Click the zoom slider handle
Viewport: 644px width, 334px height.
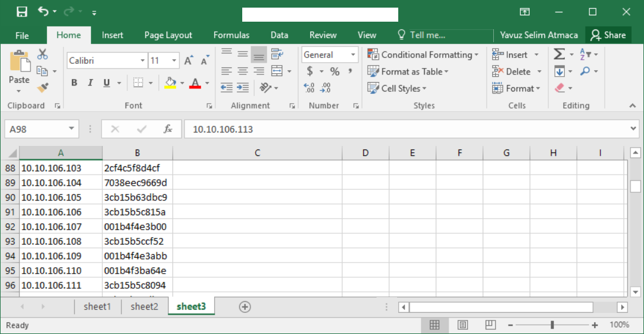[553, 325]
